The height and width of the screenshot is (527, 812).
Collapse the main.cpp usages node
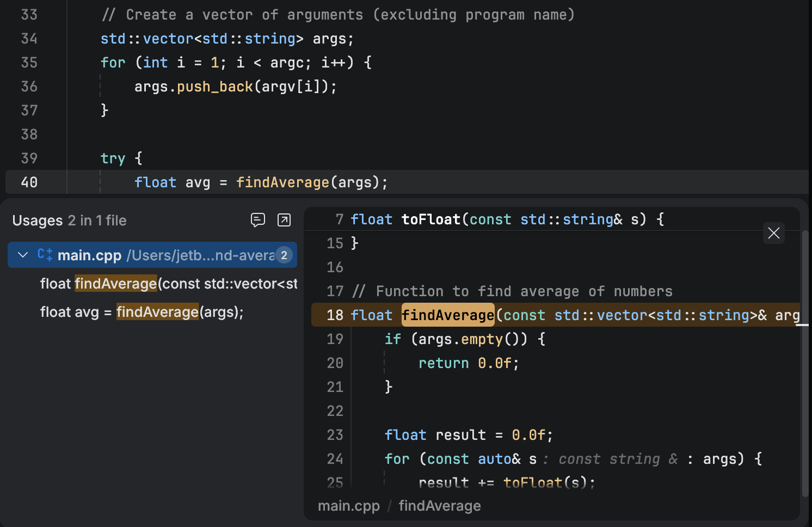pyautogui.click(x=23, y=255)
